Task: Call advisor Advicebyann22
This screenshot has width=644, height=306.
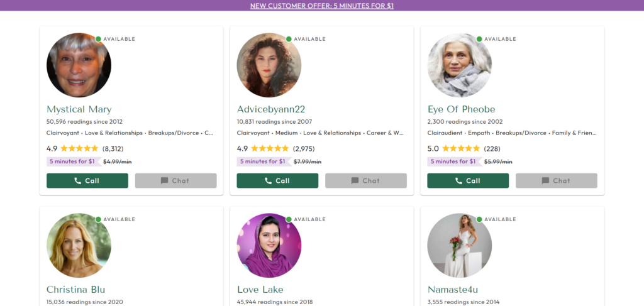Action: pyautogui.click(x=277, y=181)
